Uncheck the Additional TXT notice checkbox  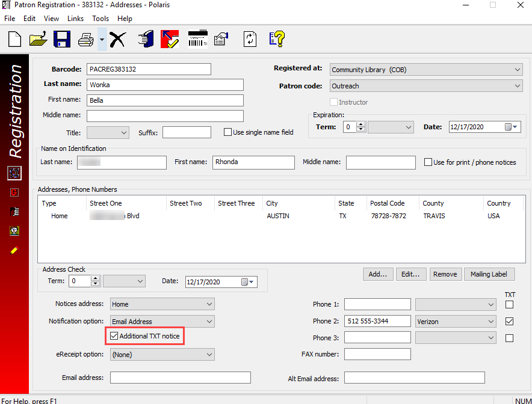tap(114, 336)
